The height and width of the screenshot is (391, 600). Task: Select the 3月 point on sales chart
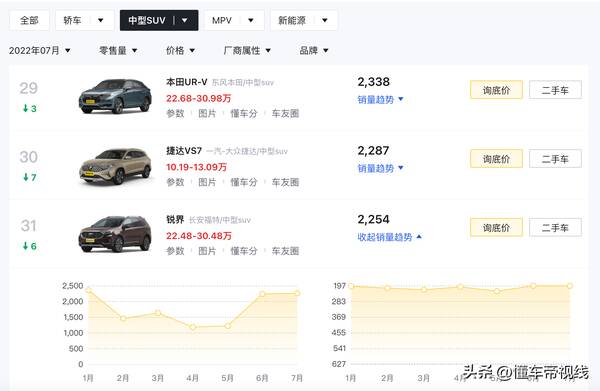[158, 313]
